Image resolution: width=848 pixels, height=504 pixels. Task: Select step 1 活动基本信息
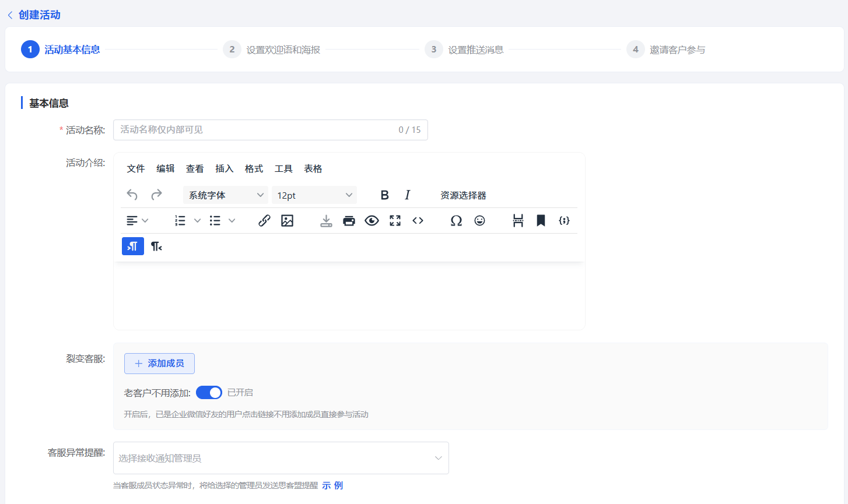point(61,50)
